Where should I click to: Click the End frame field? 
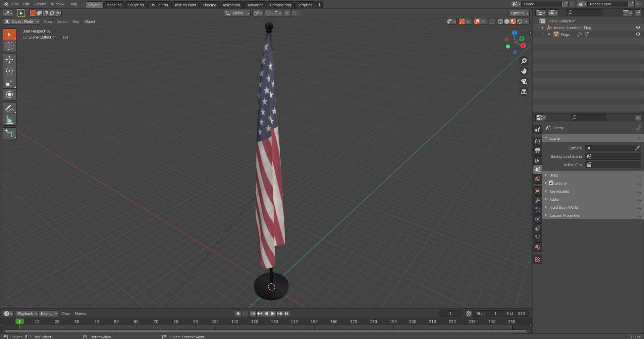coord(516,314)
